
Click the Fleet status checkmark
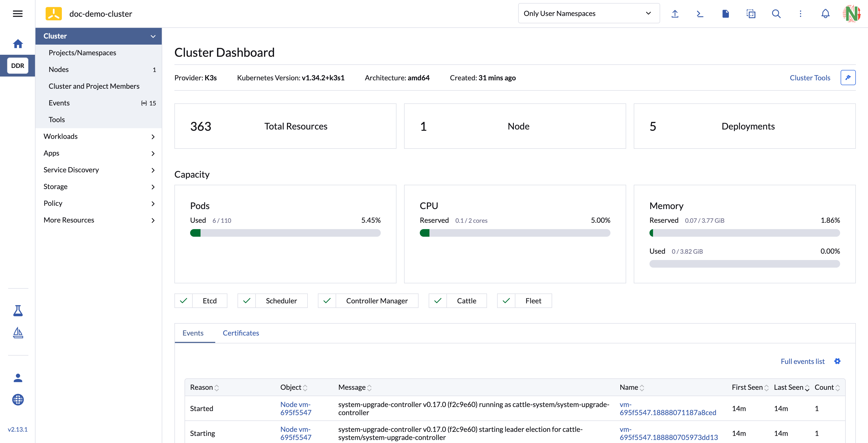(506, 301)
